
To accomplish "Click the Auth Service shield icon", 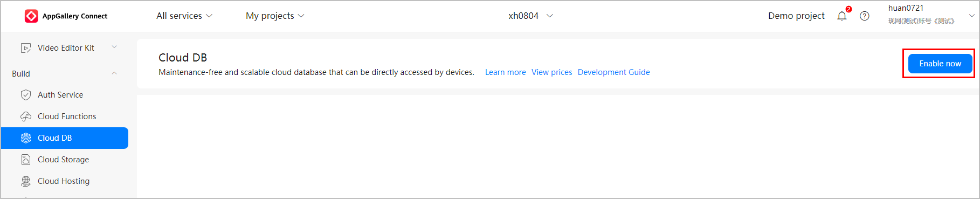I will point(25,95).
